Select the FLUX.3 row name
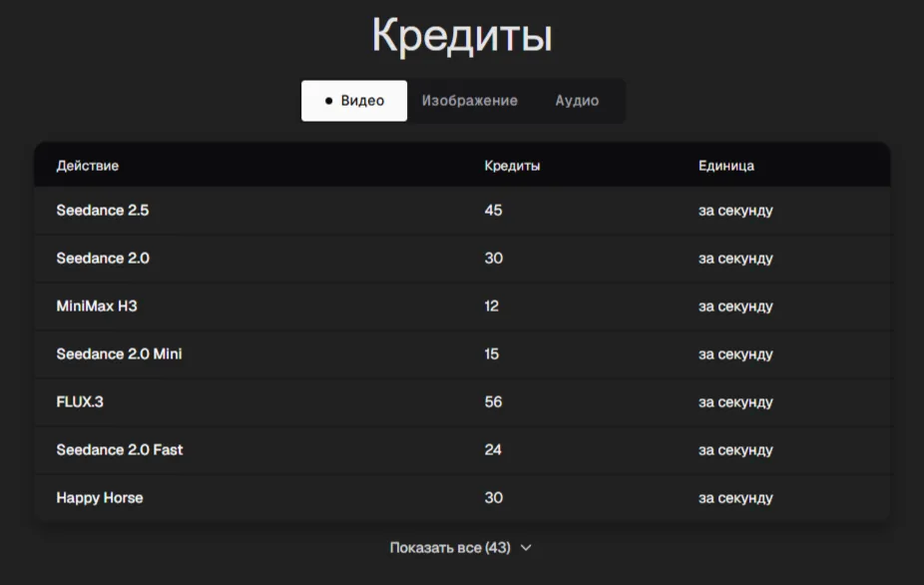The width and height of the screenshot is (924, 585). pyautogui.click(x=80, y=402)
